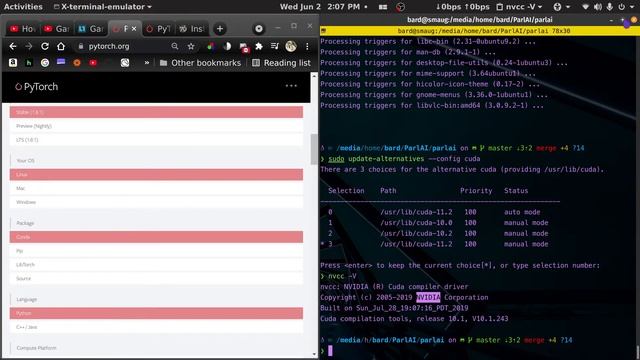This screenshot has height=360, width=640.
Task: Click the top bar window-list icon
Action: tap(383, 7)
